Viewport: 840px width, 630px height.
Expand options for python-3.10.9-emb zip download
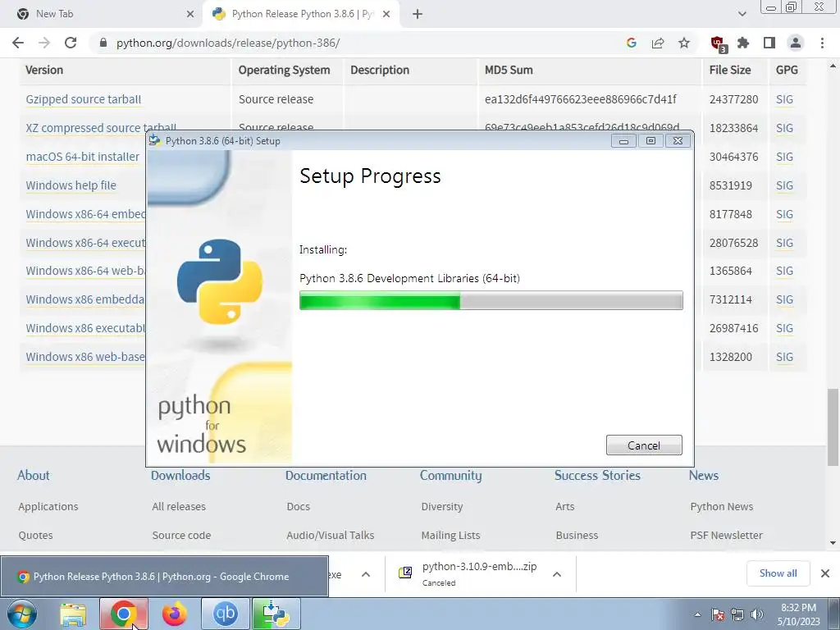(557, 574)
